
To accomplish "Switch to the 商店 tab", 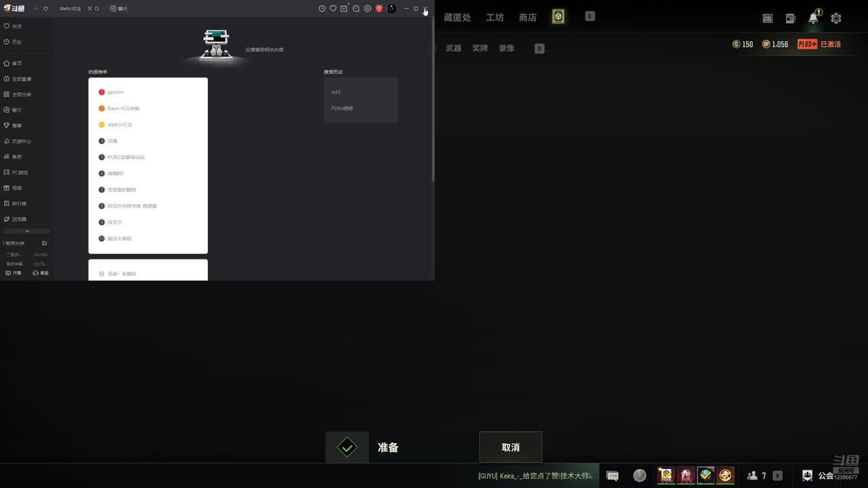I will [528, 18].
